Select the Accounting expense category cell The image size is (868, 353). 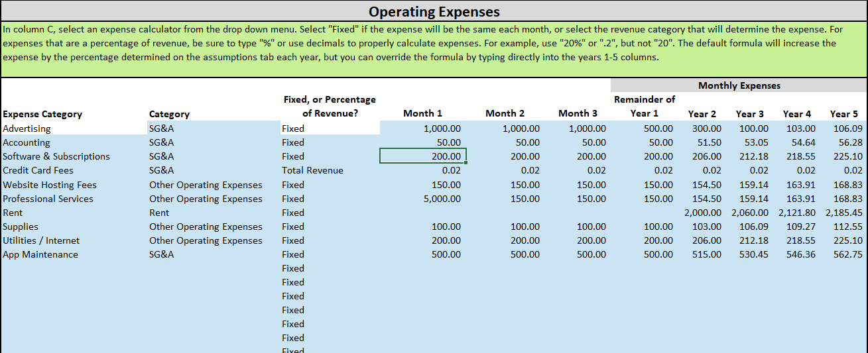[74, 142]
